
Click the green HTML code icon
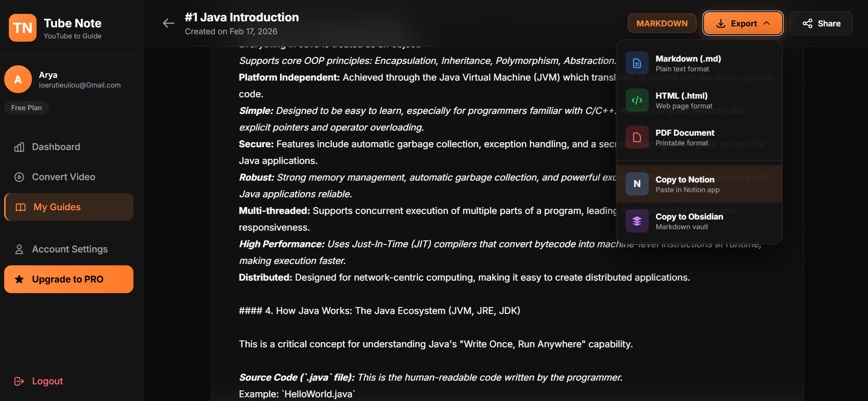point(637,100)
